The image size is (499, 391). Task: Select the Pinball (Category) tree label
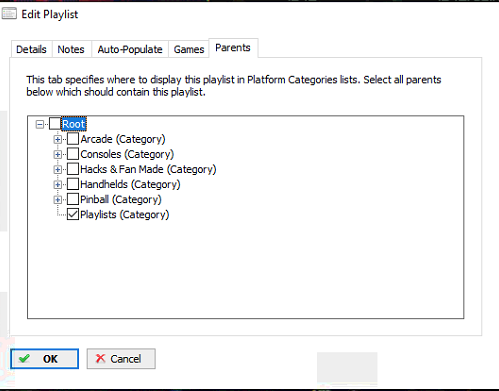121,199
